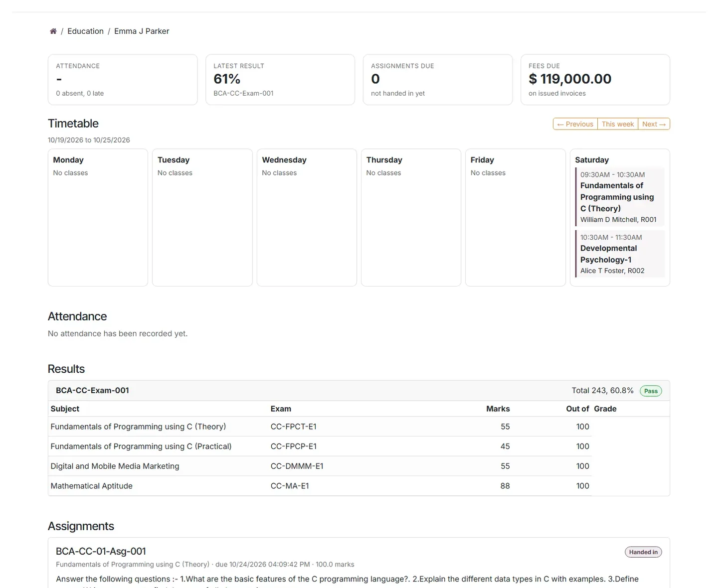Click the Assignments Due card

pyautogui.click(x=438, y=80)
